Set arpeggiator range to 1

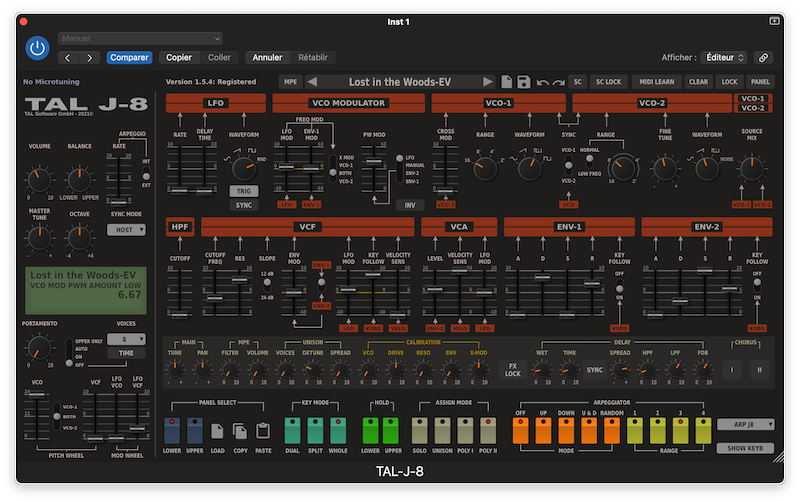635,431
